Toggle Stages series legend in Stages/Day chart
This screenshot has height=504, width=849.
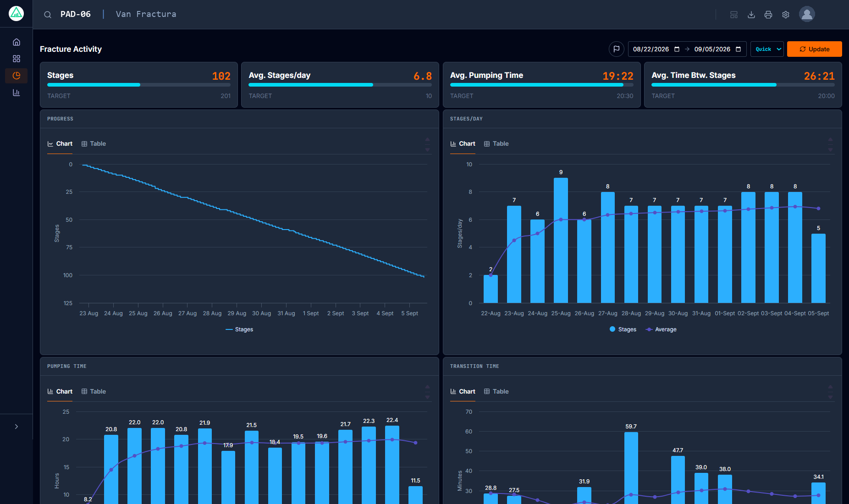click(623, 329)
